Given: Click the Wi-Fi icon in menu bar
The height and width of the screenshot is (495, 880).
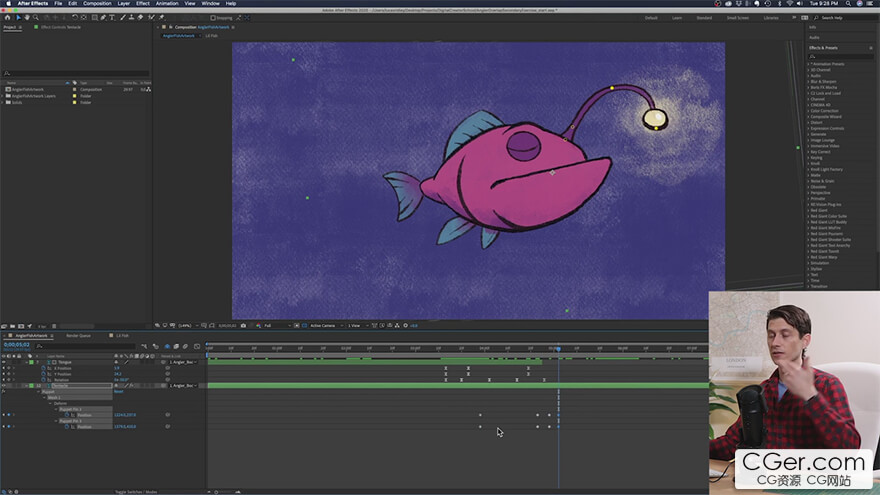Looking at the screenshot, I should [x=790, y=3].
